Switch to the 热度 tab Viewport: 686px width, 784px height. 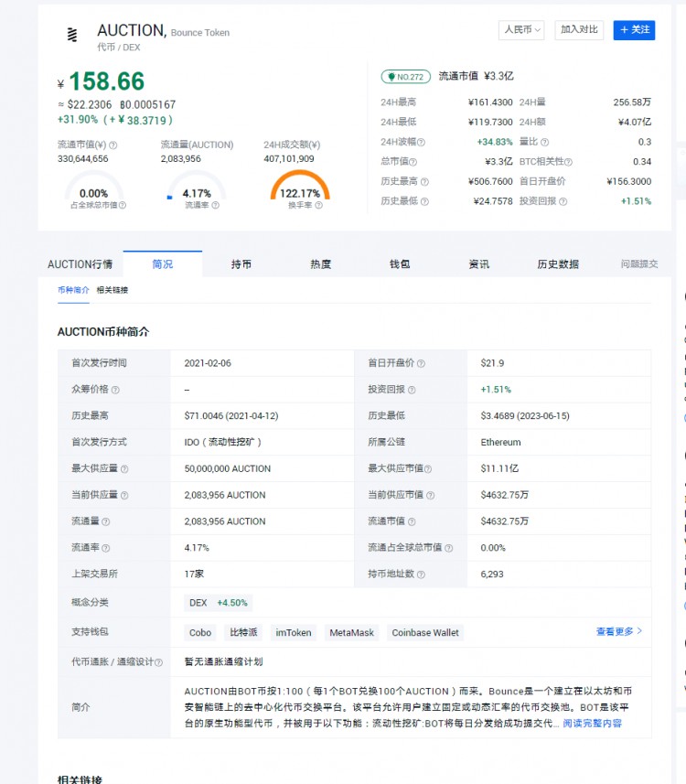[320, 264]
